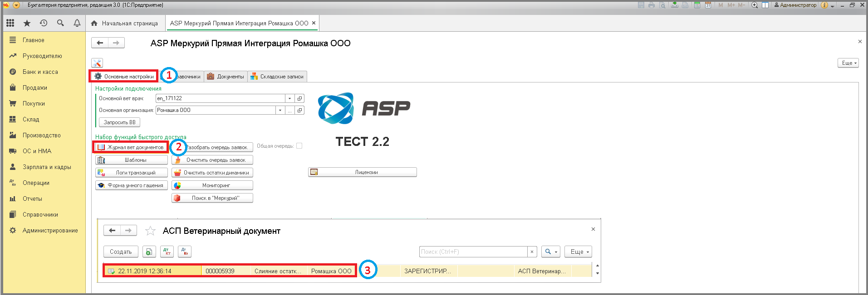
Task: Open the Начальная страница tab
Action: tap(124, 23)
